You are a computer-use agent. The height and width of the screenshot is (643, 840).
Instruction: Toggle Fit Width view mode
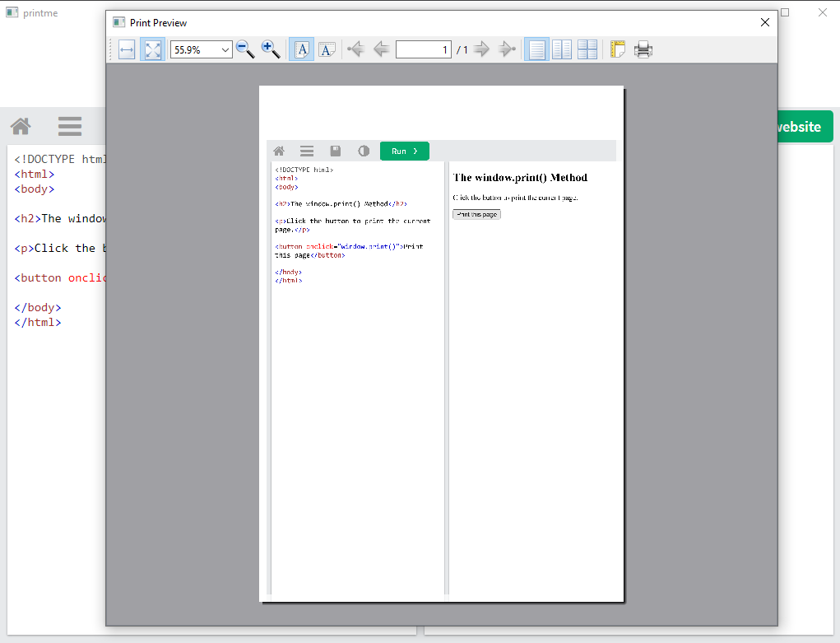click(x=127, y=50)
